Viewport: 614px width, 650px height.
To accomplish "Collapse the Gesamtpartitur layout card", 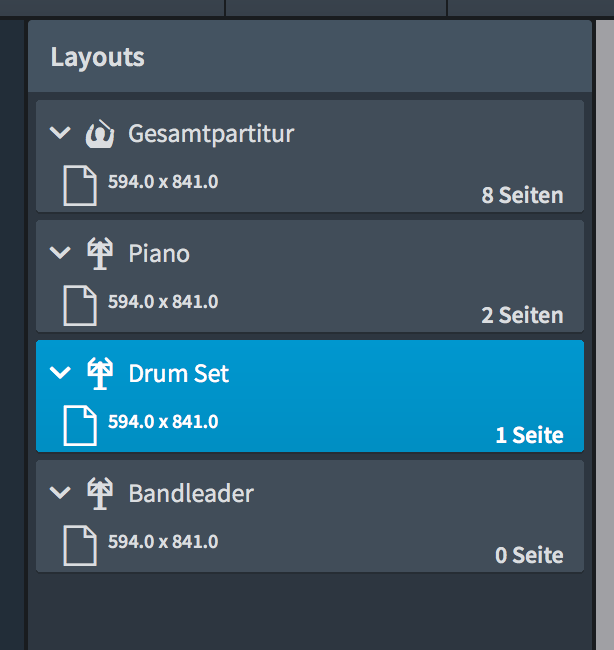I will click(x=61, y=133).
